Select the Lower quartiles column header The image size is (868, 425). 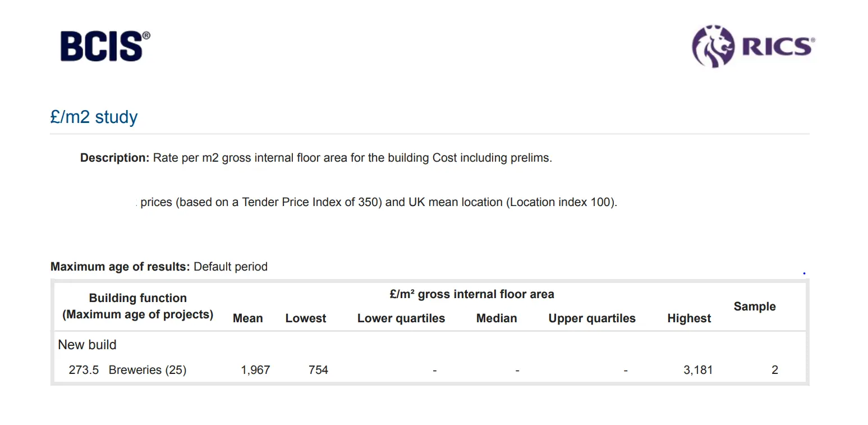pyautogui.click(x=401, y=318)
